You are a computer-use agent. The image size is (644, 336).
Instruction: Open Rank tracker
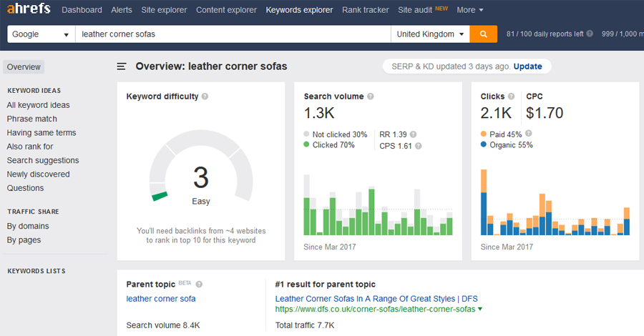(366, 10)
